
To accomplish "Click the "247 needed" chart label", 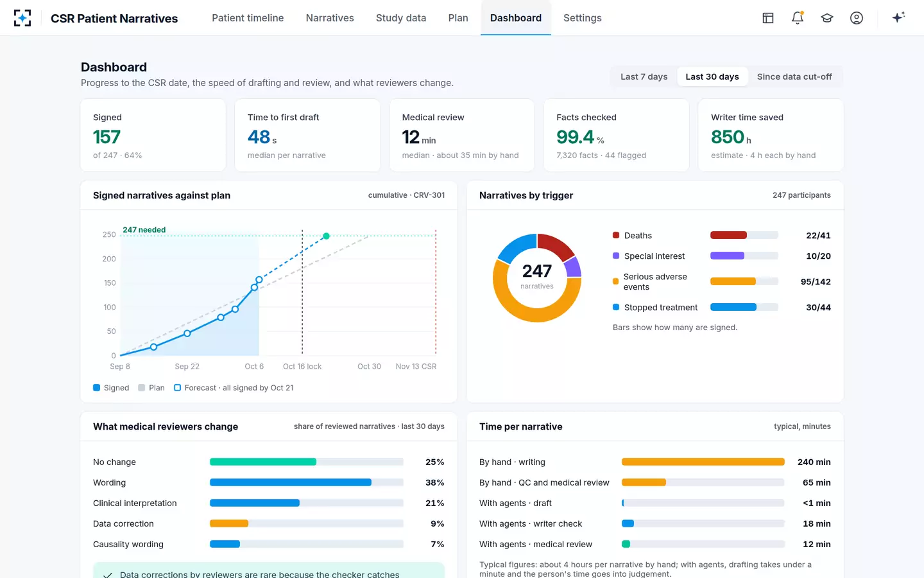I will pos(144,230).
